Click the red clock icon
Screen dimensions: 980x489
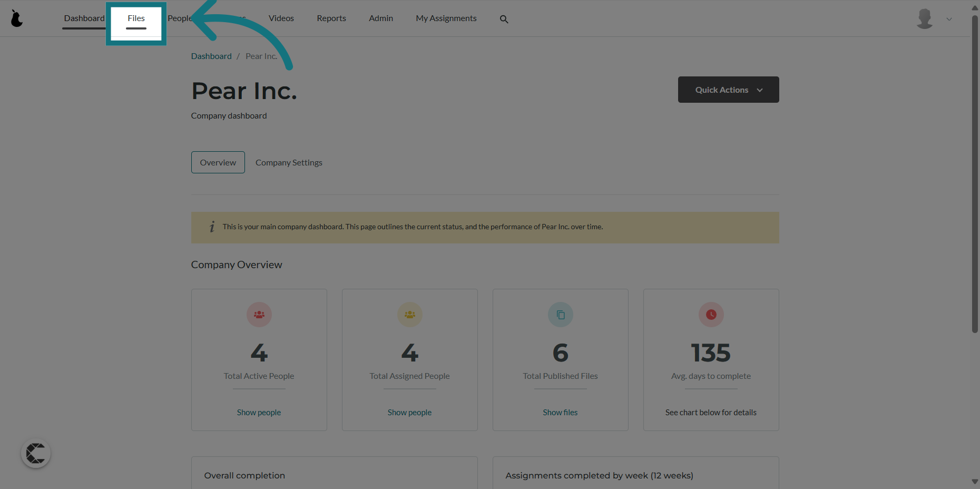[x=711, y=315]
